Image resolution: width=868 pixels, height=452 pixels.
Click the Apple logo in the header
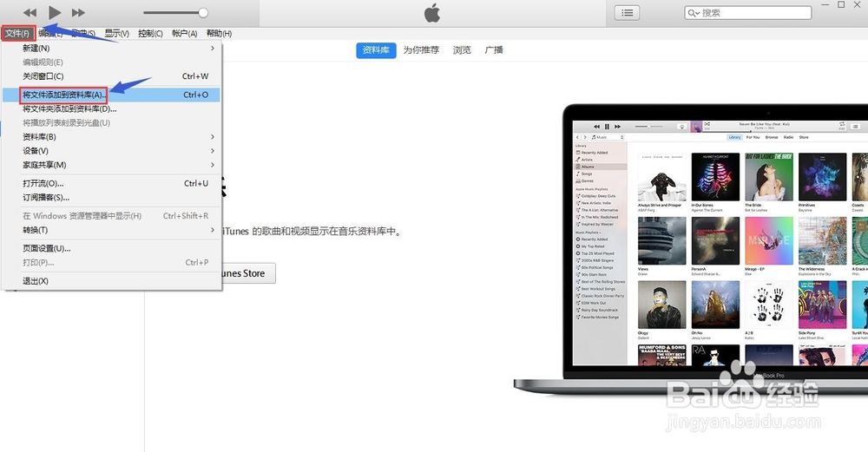[x=432, y=12]
